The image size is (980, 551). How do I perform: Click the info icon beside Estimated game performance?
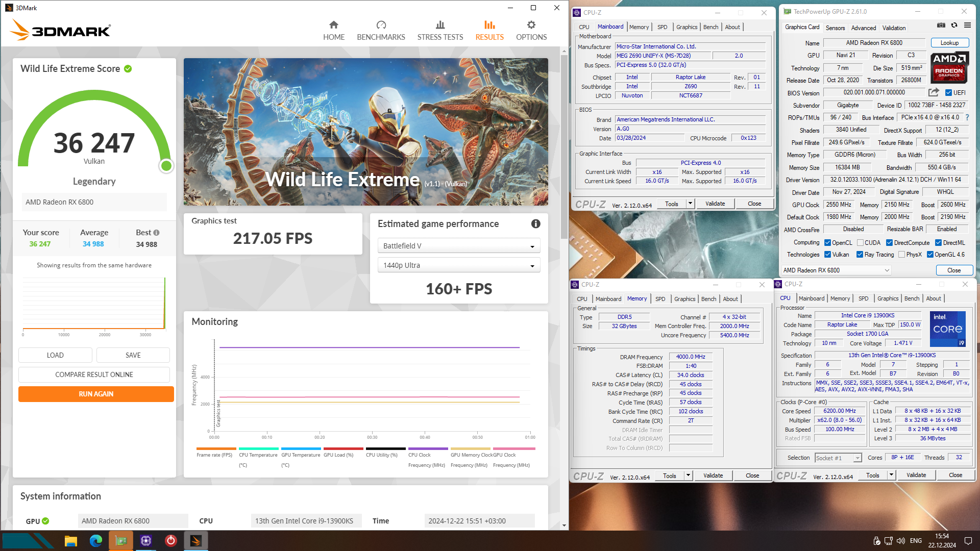535,223
